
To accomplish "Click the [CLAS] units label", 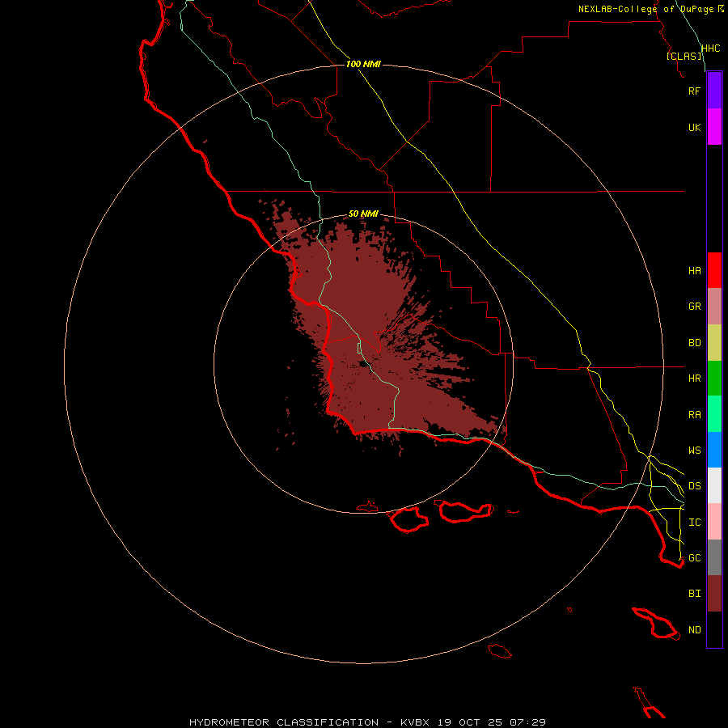I will pyautogui.click(x=684, y=56).
